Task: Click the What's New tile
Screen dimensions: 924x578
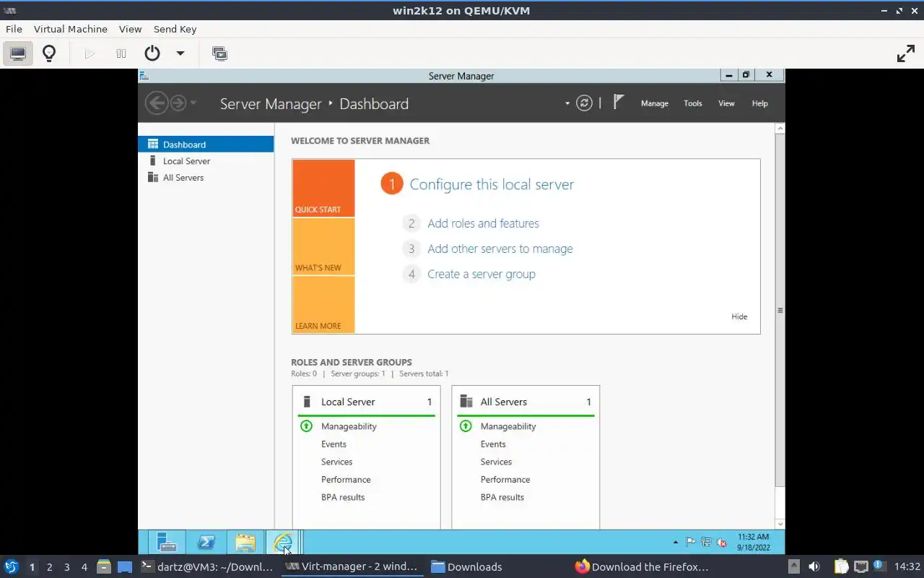Action: pyautogui.click(x=323, y=246)
